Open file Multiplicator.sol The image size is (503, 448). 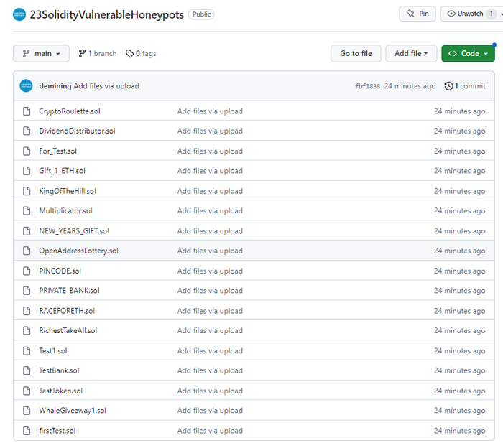pyautogui.click(x=66, y=211)
